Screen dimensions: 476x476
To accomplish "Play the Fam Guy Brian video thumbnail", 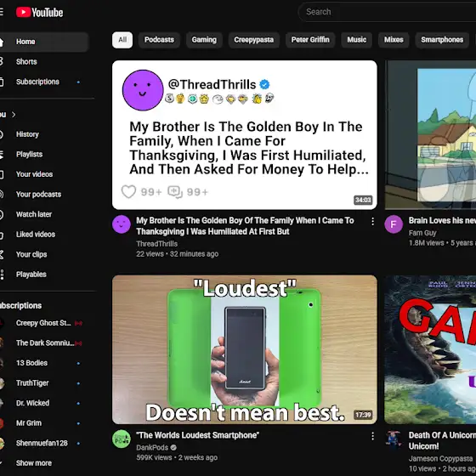I will tap(430, 135).
